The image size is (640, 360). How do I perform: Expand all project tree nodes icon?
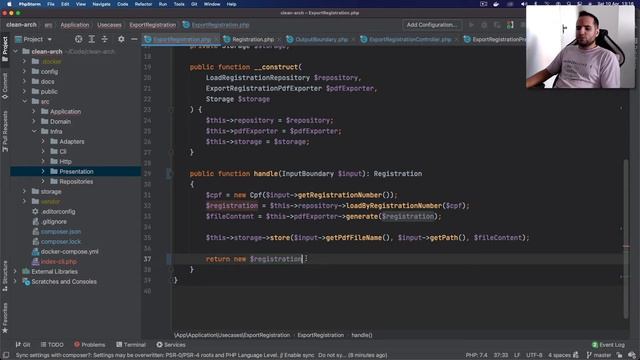coord(91,39)
